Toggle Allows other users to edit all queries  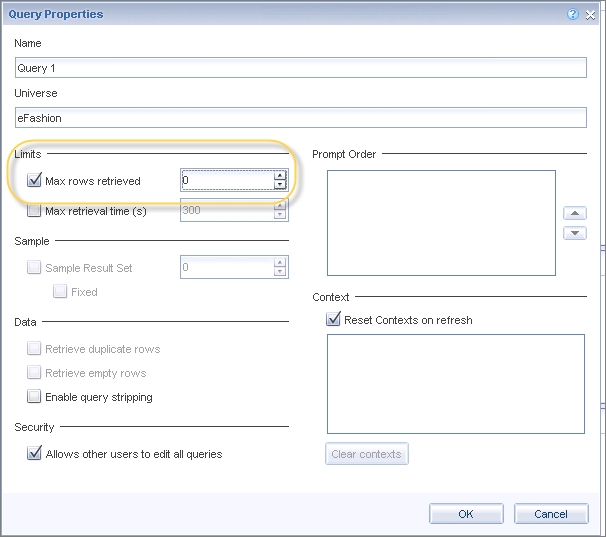click(x=35, y=454)
